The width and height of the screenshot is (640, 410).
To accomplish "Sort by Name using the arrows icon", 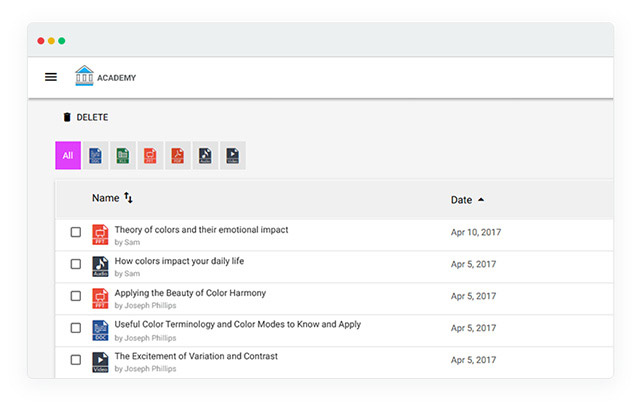I will coord(128,197).
